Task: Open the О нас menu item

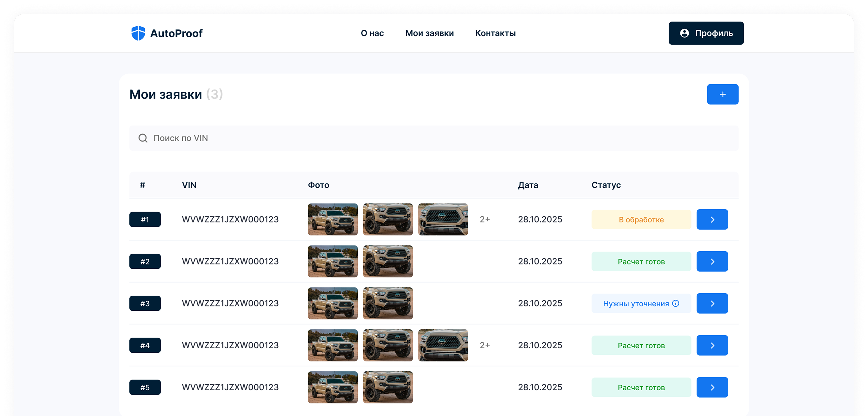Action: (x=372, y=33)
